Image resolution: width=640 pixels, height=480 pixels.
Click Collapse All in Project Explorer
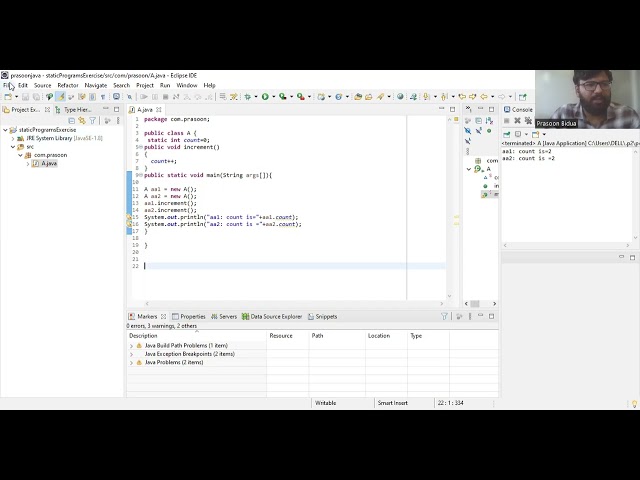71,120
